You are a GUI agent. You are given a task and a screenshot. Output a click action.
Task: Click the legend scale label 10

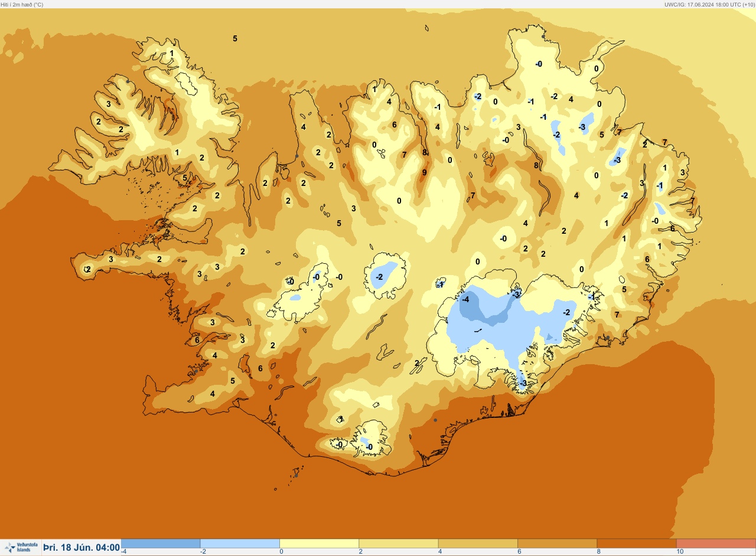(680, 551)
